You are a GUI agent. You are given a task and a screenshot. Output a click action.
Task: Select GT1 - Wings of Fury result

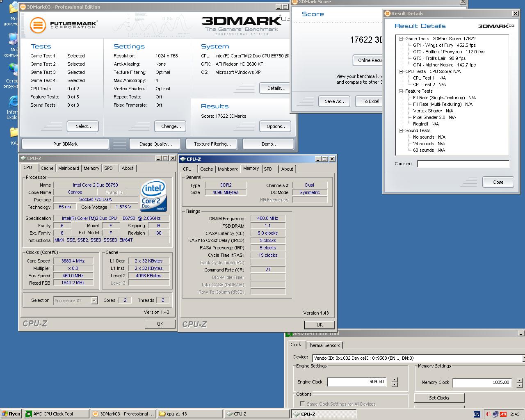pos(444,45)
